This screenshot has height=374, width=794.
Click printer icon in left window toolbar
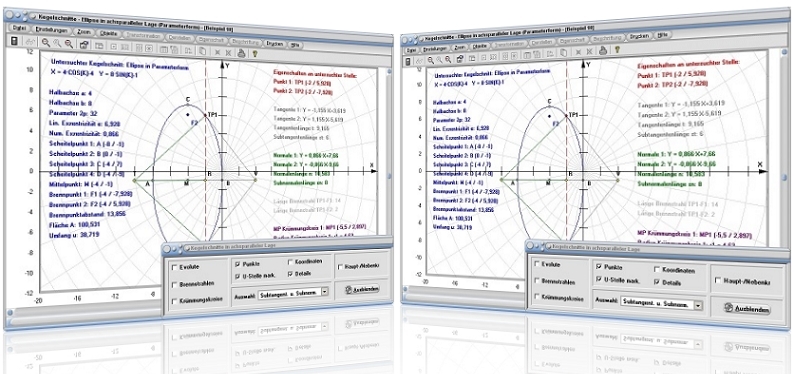pyautogui.click(x=242, y=53)
